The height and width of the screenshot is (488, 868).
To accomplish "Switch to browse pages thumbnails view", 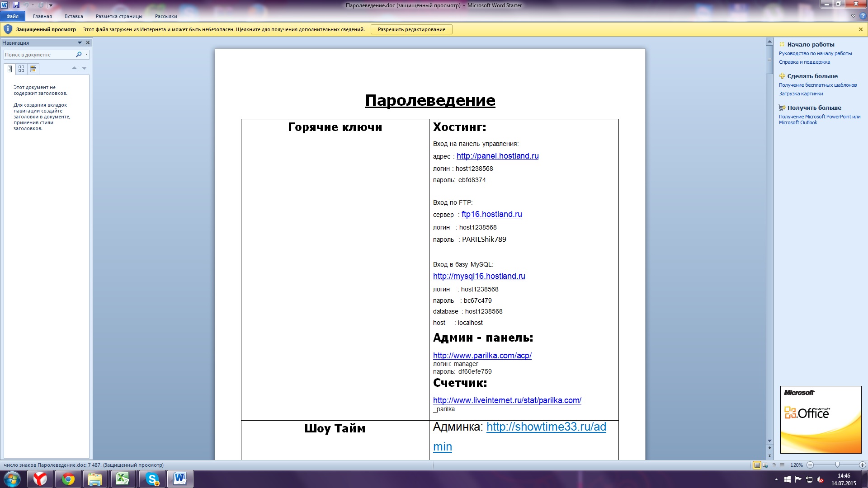I will (21, 69).
